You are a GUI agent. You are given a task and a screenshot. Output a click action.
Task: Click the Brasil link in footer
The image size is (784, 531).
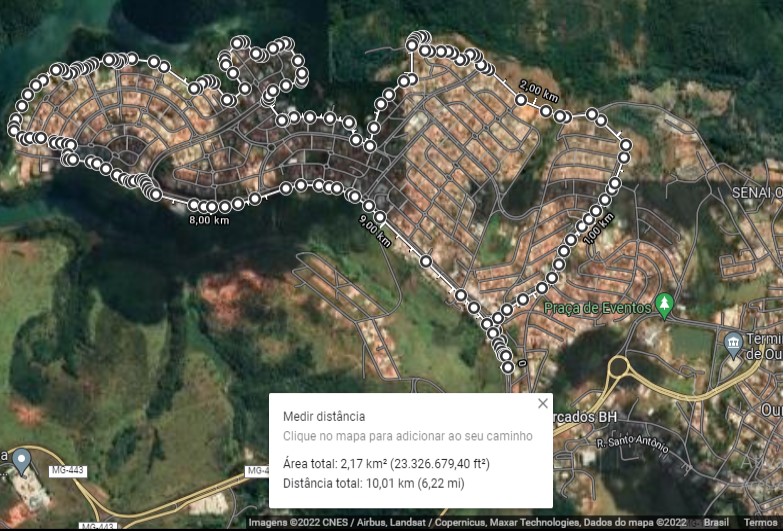(x=716, y=522)
